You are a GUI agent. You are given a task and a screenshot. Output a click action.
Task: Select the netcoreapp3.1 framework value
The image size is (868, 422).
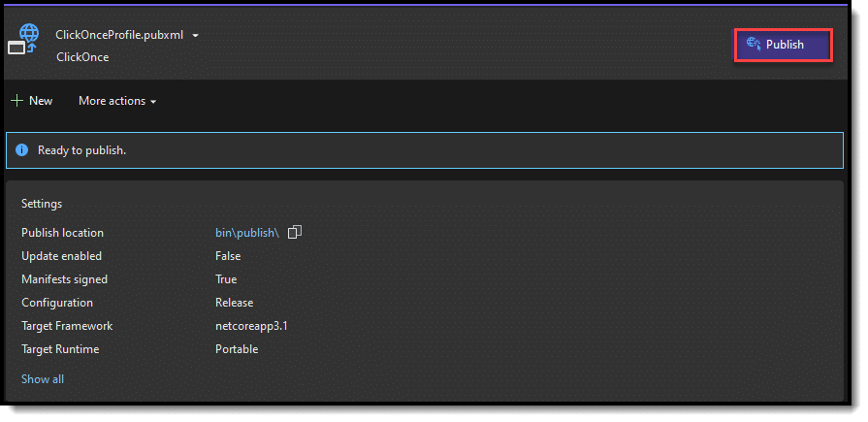251,326
